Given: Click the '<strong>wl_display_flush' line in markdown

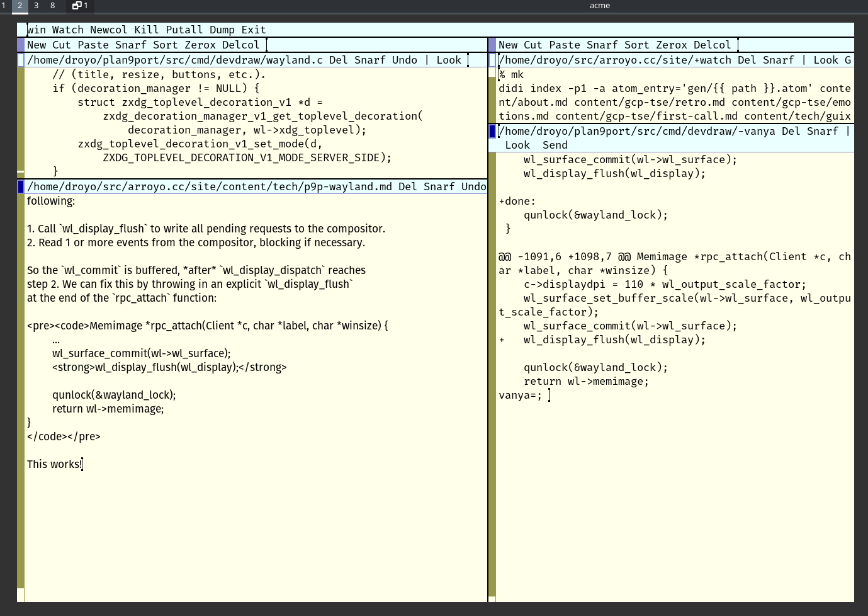Looking at the screenshot, I should coord(169,367).
